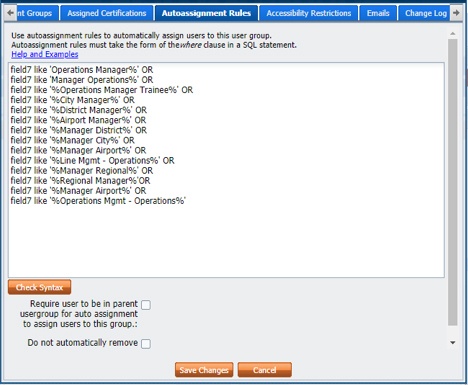468x385 pixels.
Task: Open the Emails tab
Action: click(x=378, y=13)
